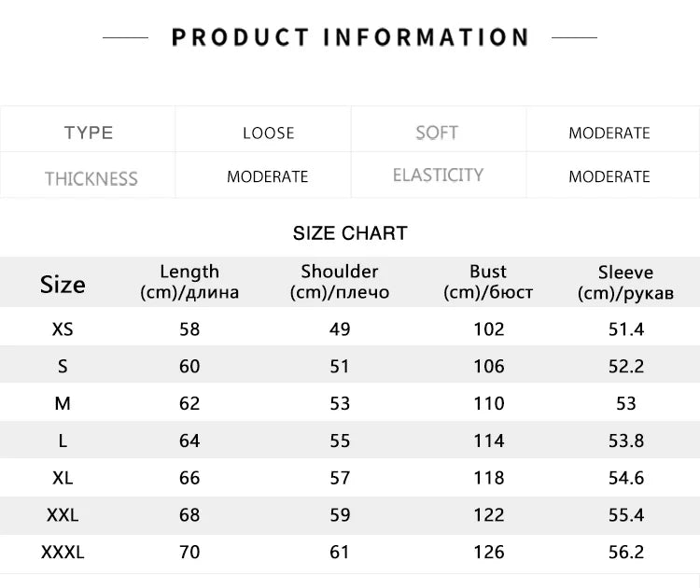Click the PRODUCT INFORMATION heading
Screen dimensions: 700x588
click(x=350, y=37)
